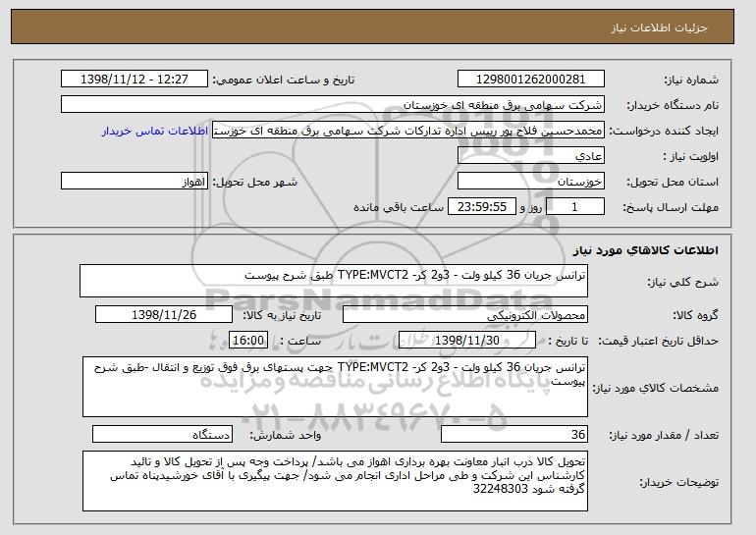Click the announcement date field 1398/11/12 - 12:27
The height and width of the screenshot is (535, 756).
[135, 80]
